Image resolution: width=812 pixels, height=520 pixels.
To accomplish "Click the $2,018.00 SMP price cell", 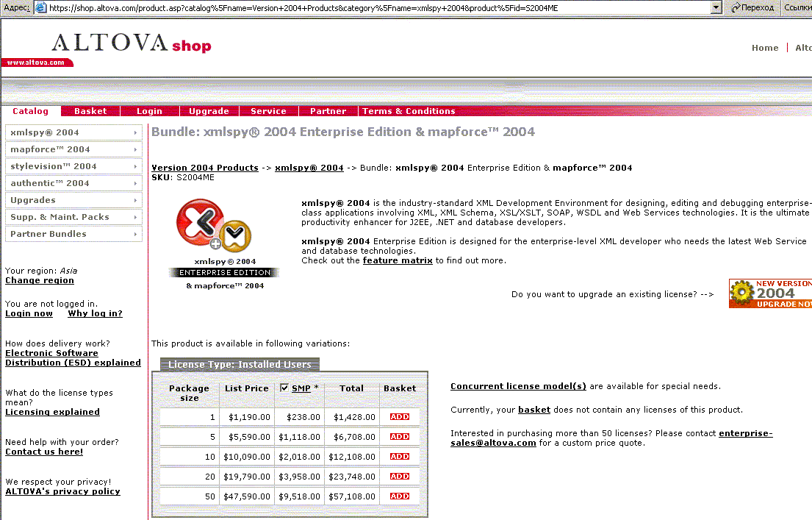I will coord(299,457).
